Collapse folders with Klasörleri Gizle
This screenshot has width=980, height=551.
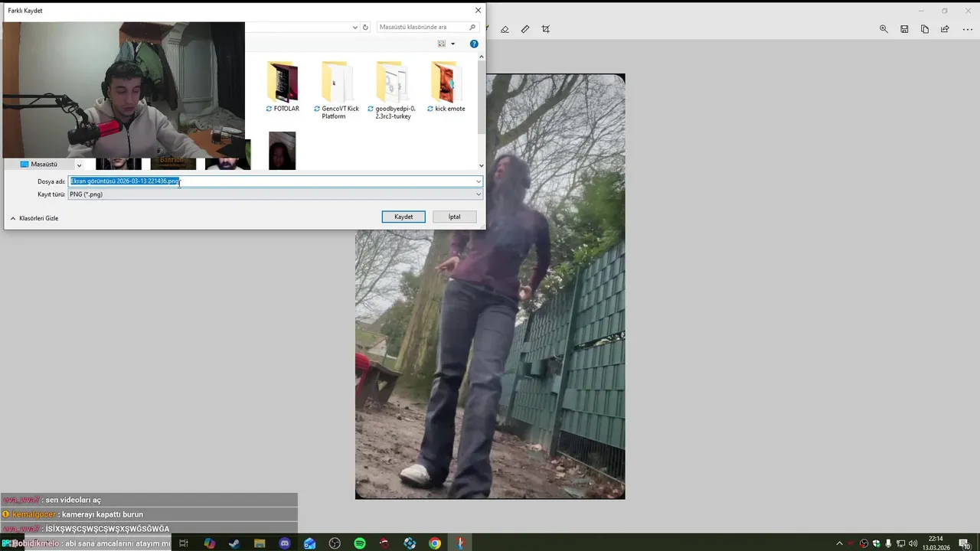tap(34, 218)
